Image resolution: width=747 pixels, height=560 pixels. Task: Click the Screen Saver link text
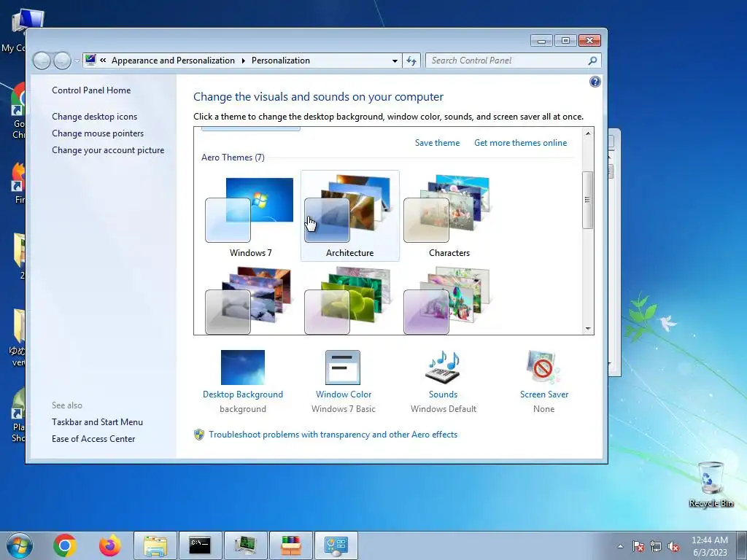pyautogui.click(x=544, y=394)
